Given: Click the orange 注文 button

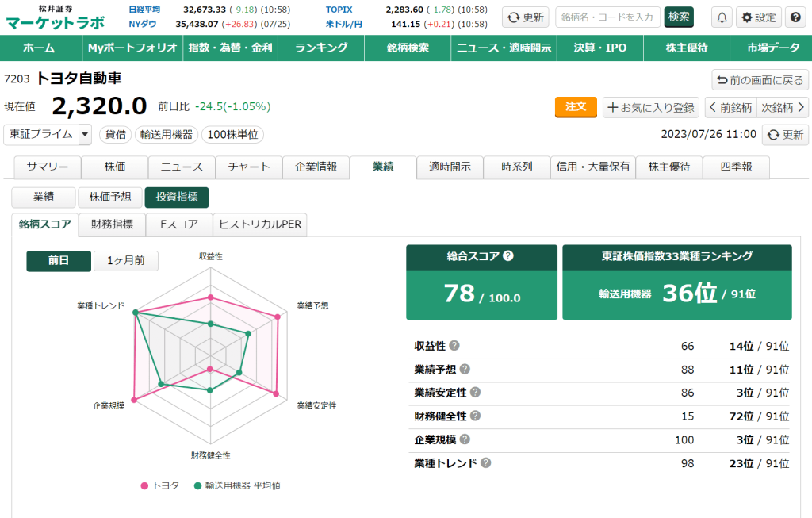Looking at the screenshot, I should [576, 107].
